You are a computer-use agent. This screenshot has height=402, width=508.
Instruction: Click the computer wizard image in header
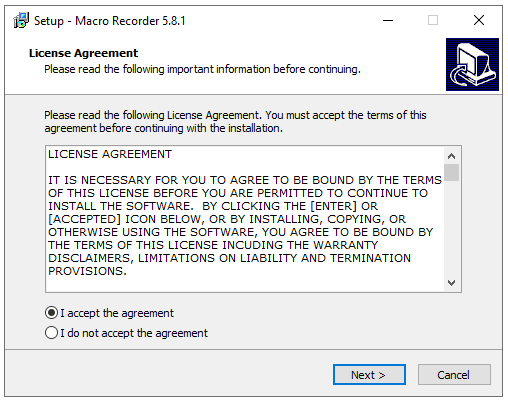coord(472,64)
